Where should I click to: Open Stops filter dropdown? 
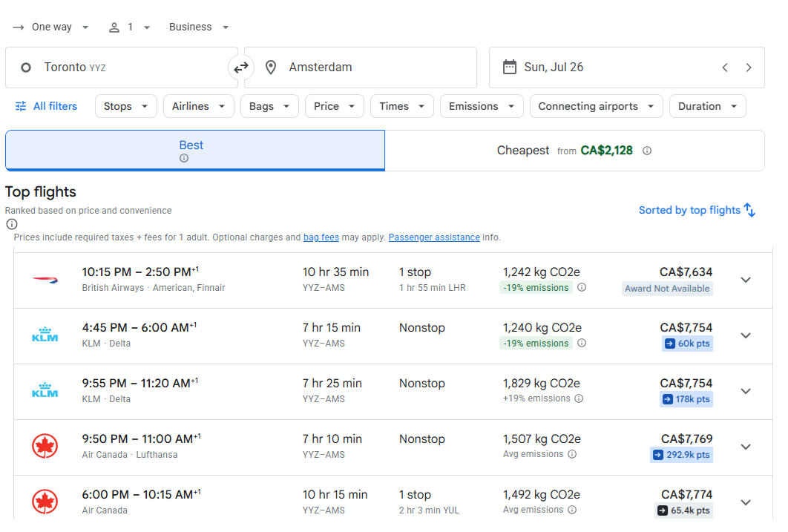coord(126,106)
